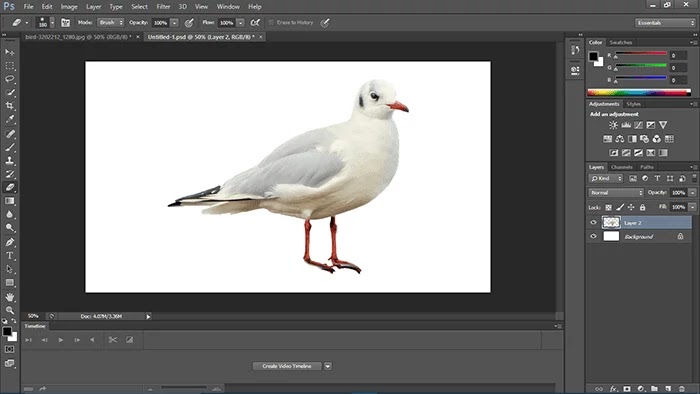
Task: Enable the Erase to History checkbox
Action: 271,22
